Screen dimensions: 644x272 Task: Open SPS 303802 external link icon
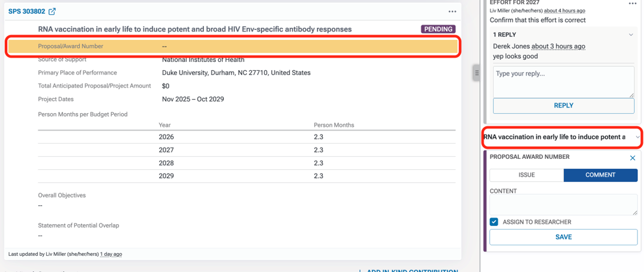(52, 11)
